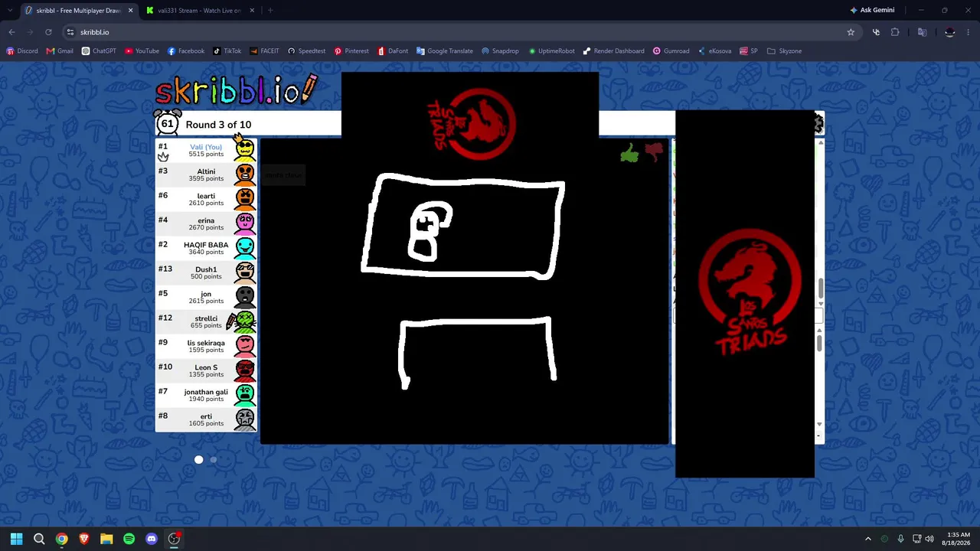Open the SP bookmark

pyautogui.click(x=749, y=51)
